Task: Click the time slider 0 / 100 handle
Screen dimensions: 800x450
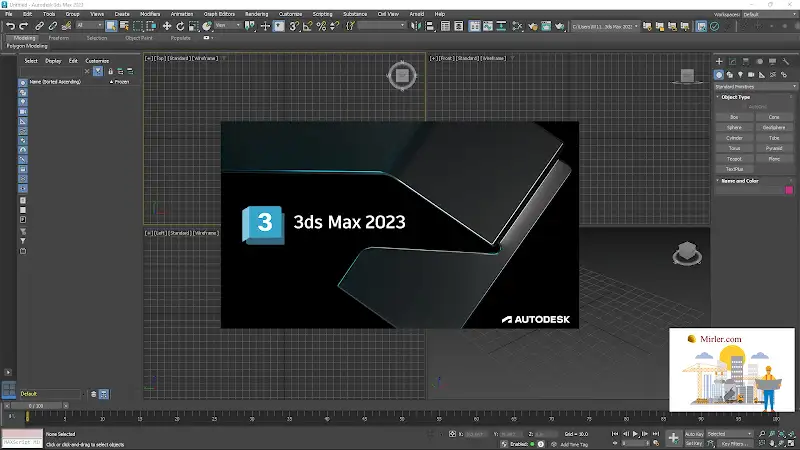Action: [x=36, y=406]
